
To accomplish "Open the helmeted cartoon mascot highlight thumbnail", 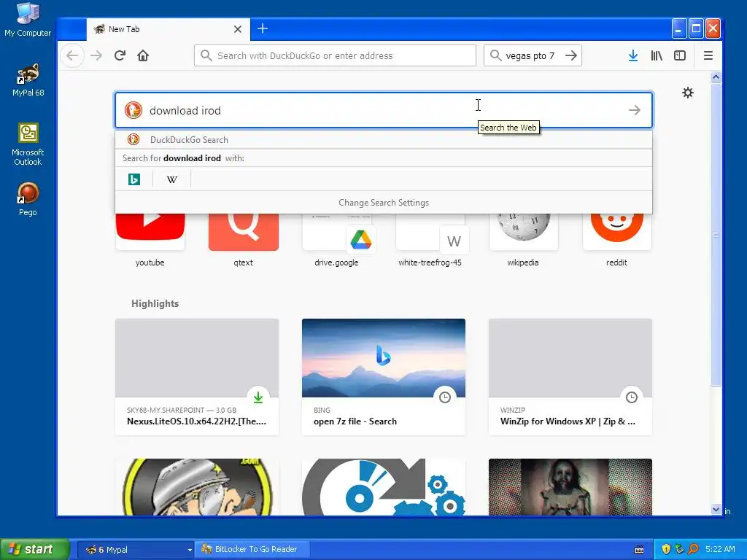I will (x=197, y=486).
